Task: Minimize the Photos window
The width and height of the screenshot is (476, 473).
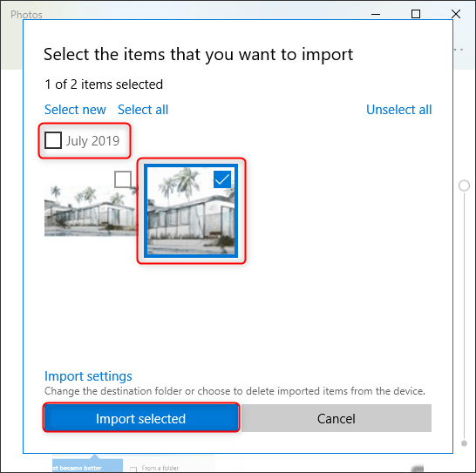Action: (376, 14)
